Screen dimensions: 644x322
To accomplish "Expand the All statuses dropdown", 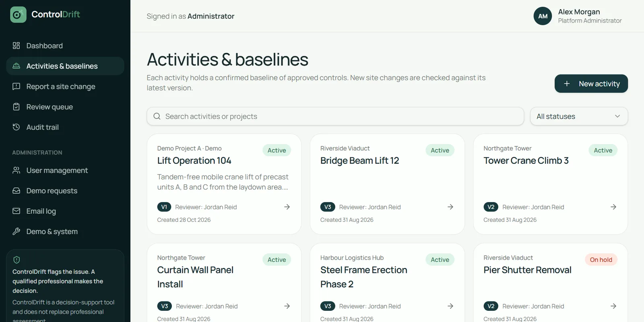I will point(579,116).
